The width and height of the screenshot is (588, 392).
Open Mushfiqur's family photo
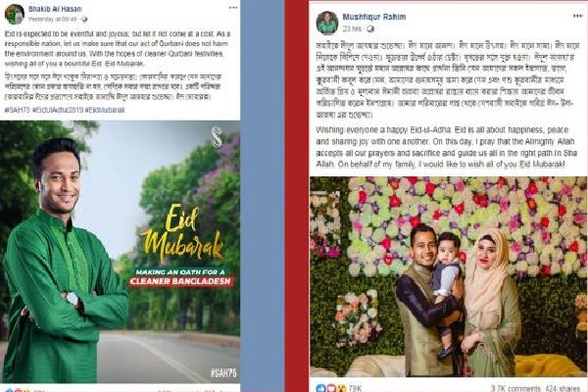(x=448, y=276)
